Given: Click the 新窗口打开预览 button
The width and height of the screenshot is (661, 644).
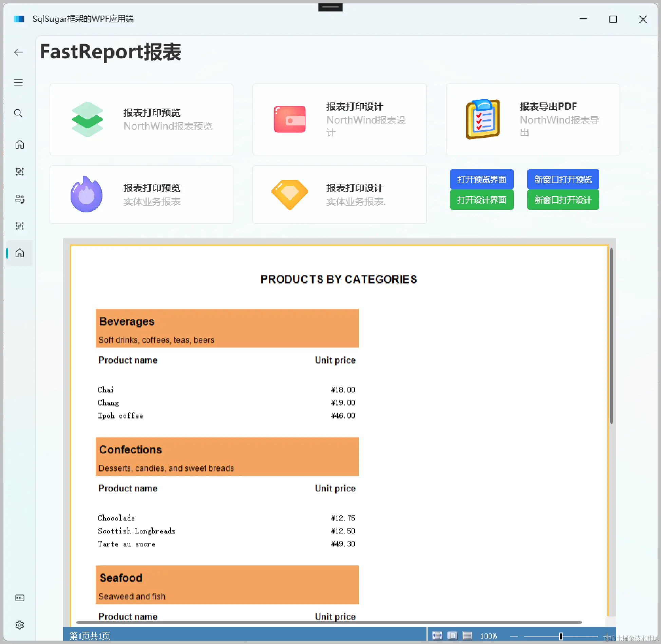Looking at the screenshot, I should click(x=563, y=179).
